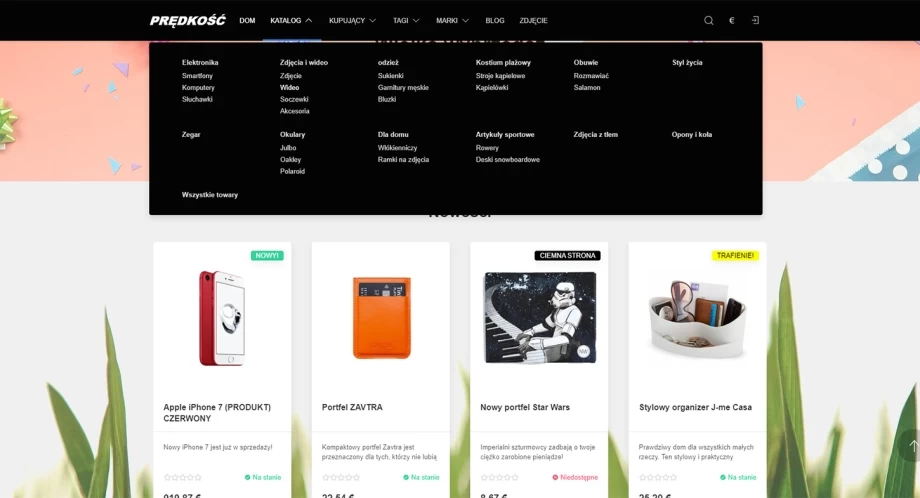Expand the MARKI dropdown
This screenshot has height=498, width=920.
coord(452,20)
